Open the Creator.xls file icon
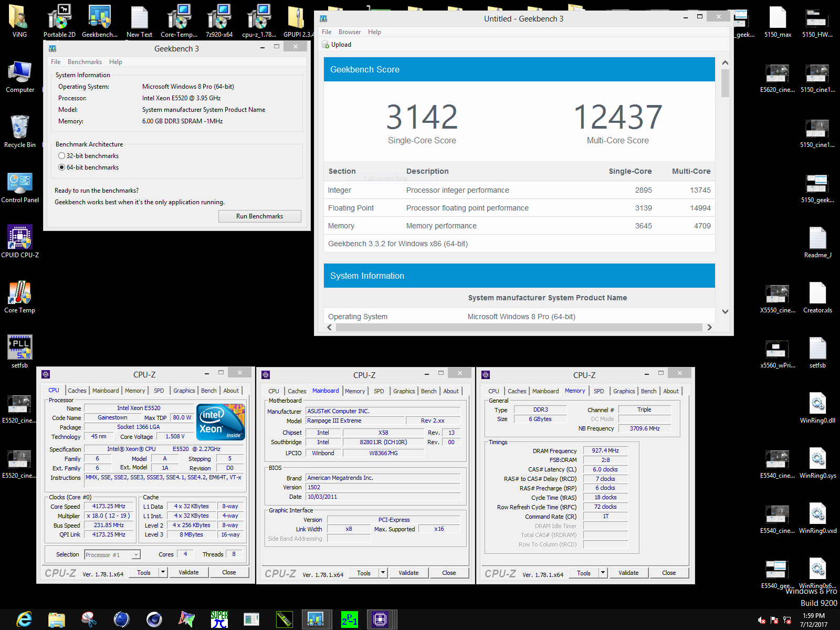Screen dimensions: 840x630 [x=817, y=297]
